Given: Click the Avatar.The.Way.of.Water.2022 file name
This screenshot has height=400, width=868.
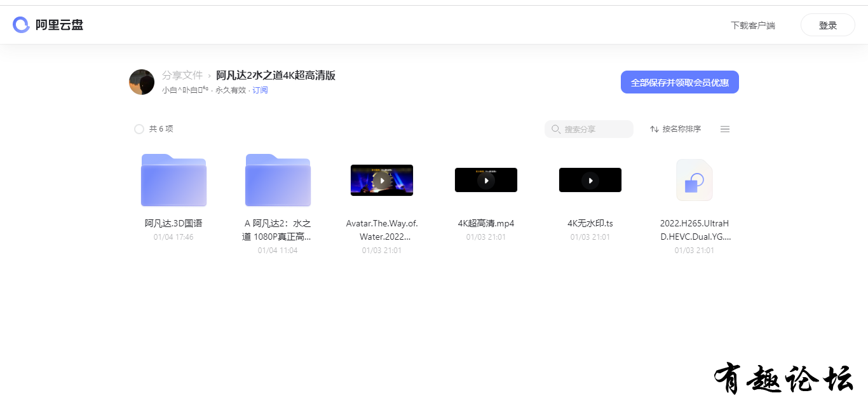Looking at the screenshot, I should tap(382, 230).
